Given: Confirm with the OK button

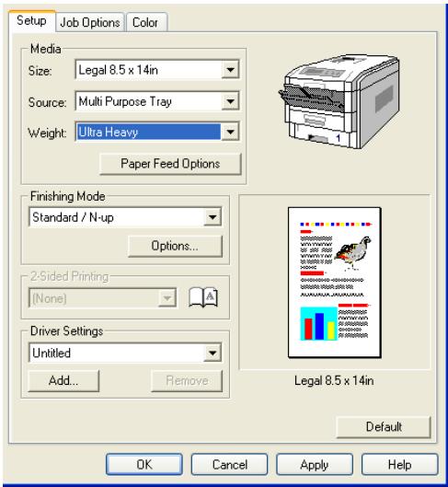Looking at the screenshot, I should (144, 465).
